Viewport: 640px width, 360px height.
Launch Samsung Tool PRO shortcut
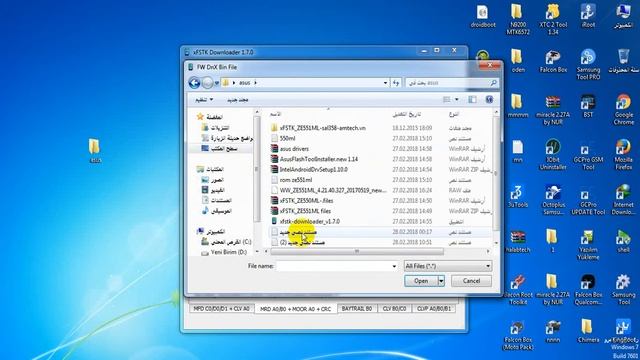click(x=588, y=64)
